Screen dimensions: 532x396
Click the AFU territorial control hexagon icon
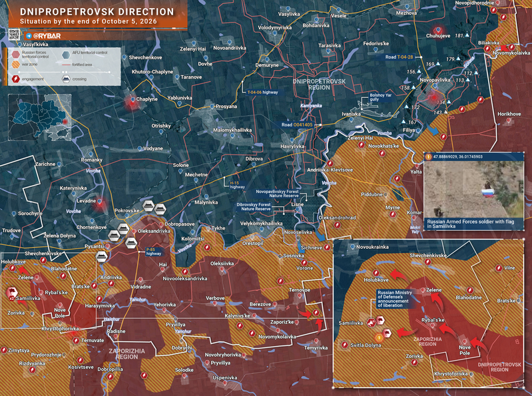tap(66, 55)
